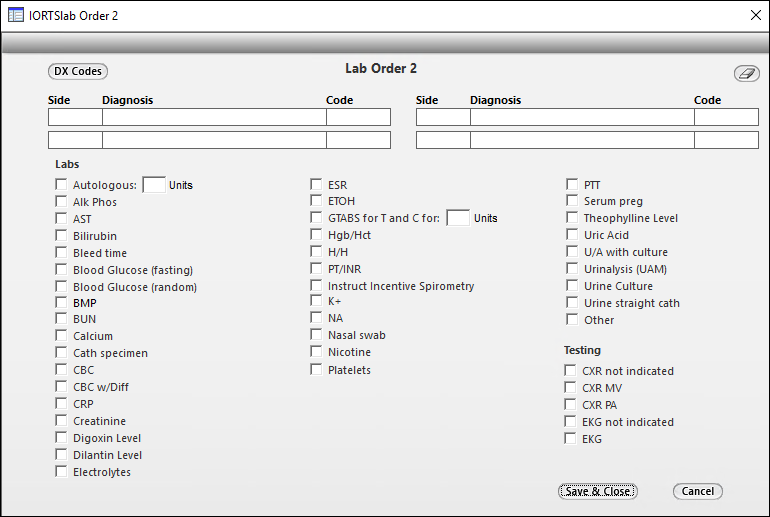
Task: Select the Calcium checkbox
Action: click(61, 335)
